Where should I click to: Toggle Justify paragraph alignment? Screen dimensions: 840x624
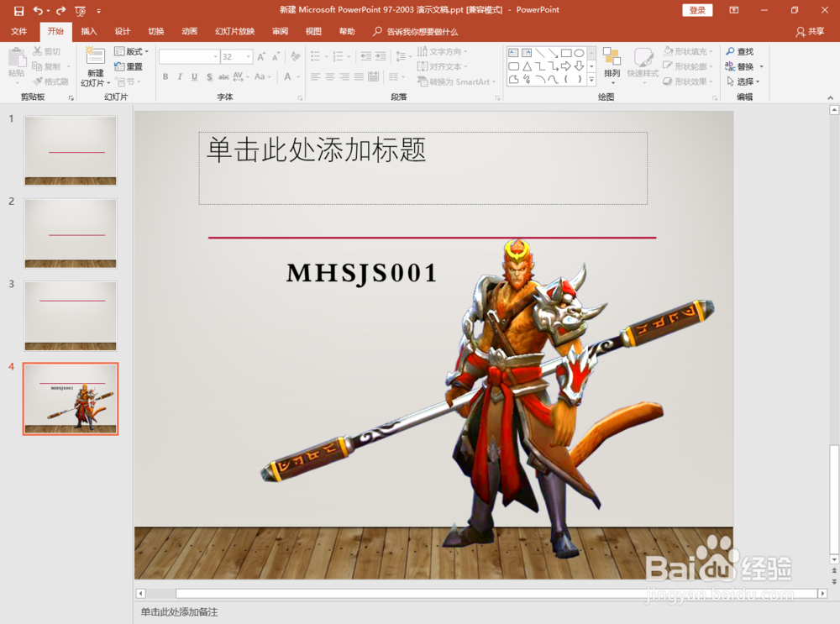pyautogui.click(x=359, y=76)
